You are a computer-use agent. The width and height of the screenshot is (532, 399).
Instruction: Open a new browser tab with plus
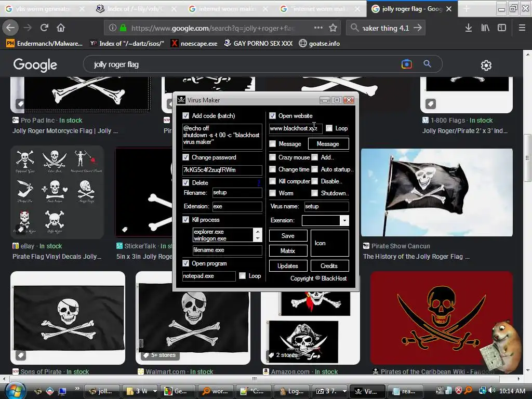467,9
